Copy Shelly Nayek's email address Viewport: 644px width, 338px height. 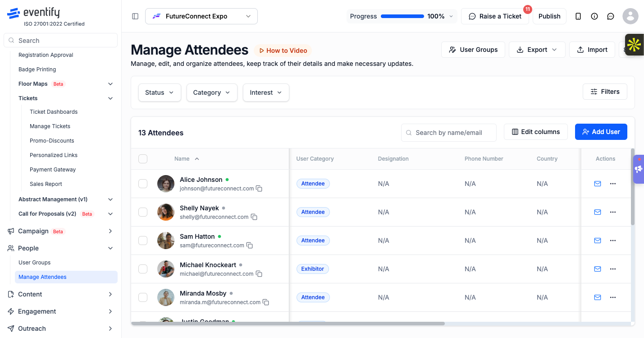tap(254, 217)
